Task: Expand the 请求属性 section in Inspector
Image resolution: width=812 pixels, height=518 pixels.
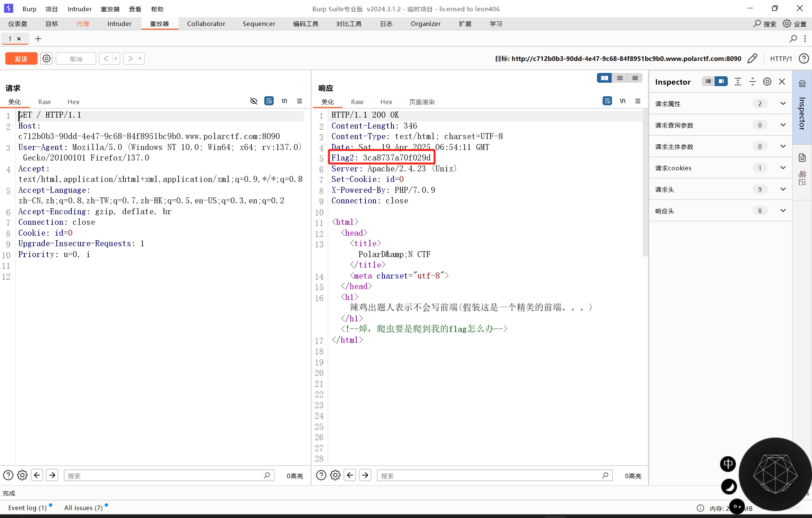Action: pos(783,104)
